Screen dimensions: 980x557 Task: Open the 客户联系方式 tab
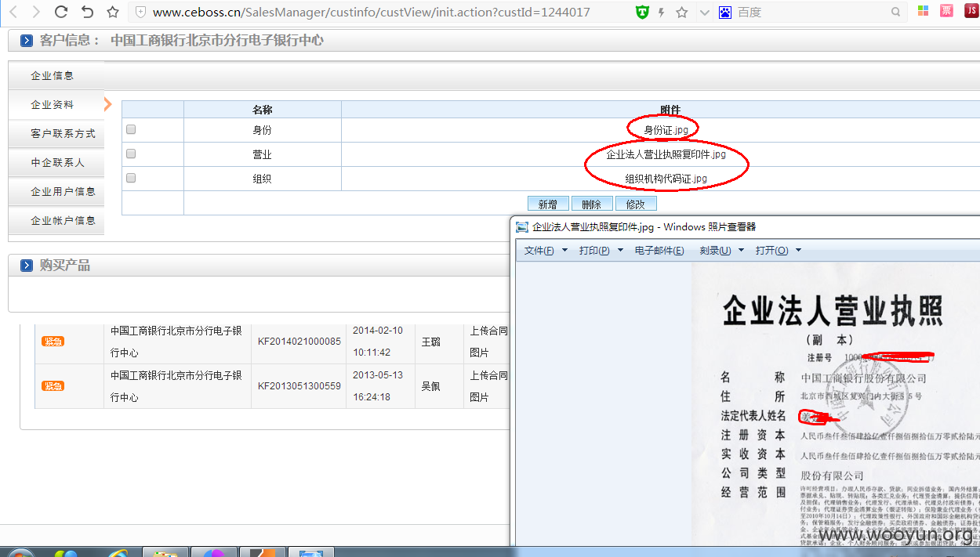coord(56,134)
